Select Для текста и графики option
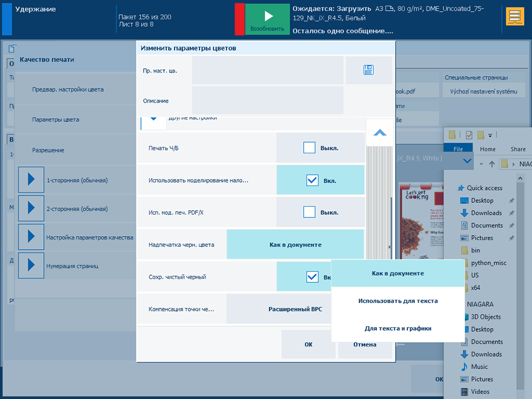 [x=398, y=328]
